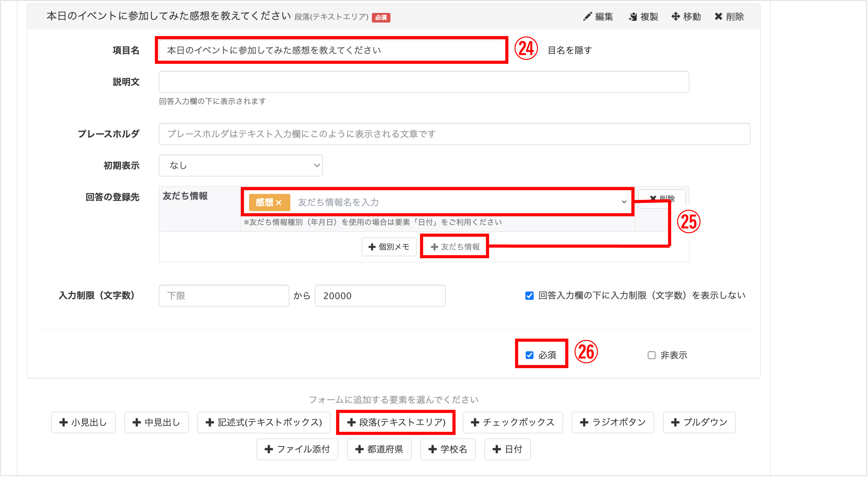This screenshot has width=868, height=477.
Task: Toggle the 必須 required checkbox
Action: click(x=529, y=355)
